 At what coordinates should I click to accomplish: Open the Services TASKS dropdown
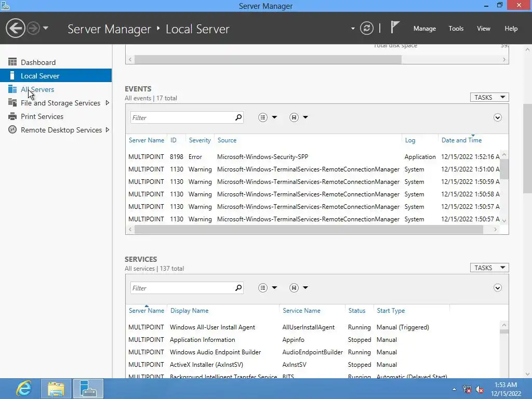(489, 268)
